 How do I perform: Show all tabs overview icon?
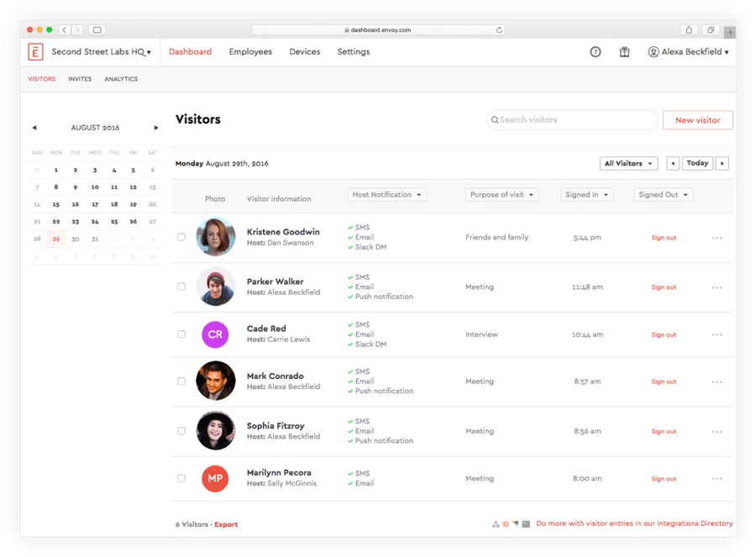711,30
